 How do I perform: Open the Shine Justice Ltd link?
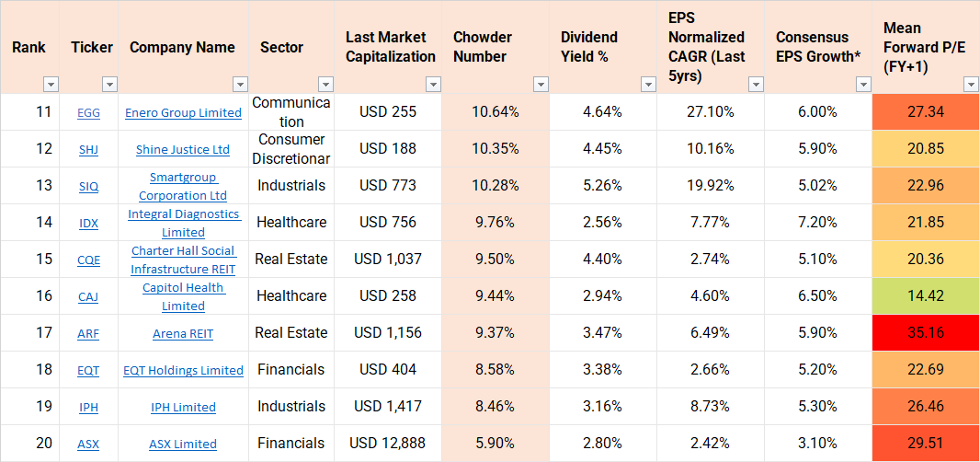[183, 150]
